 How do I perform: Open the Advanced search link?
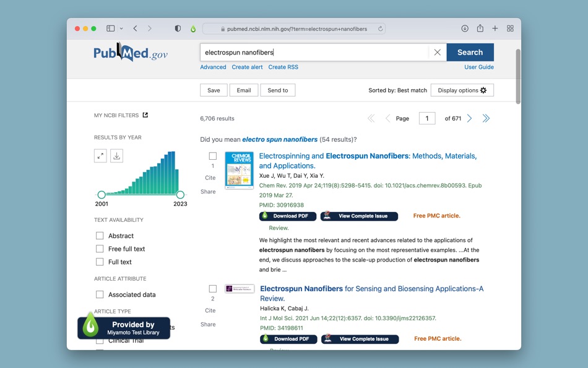pos(213,67)
